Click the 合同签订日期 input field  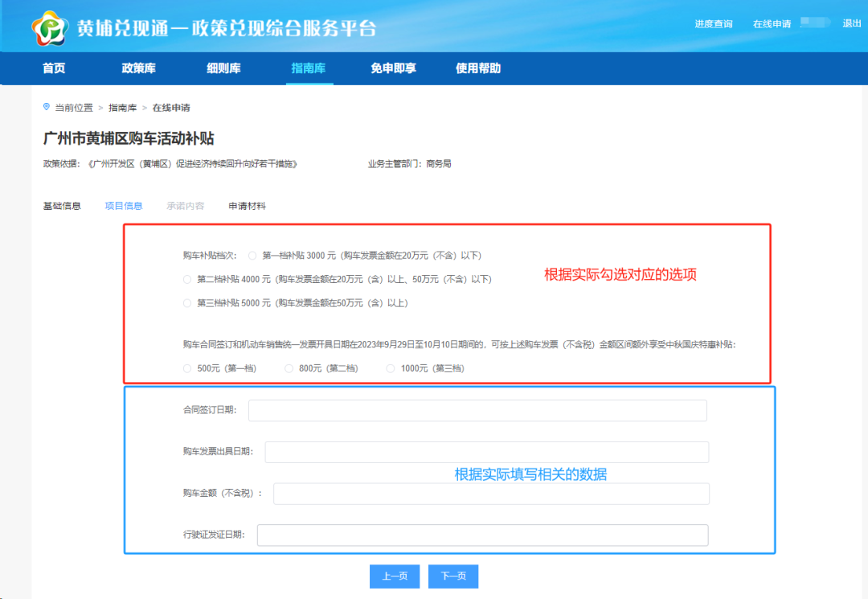click(x=477, y=410)
